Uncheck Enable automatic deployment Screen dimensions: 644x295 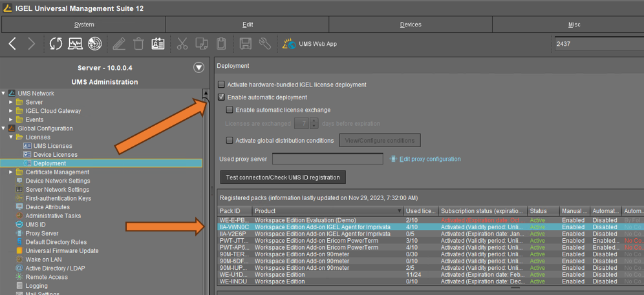222,97
